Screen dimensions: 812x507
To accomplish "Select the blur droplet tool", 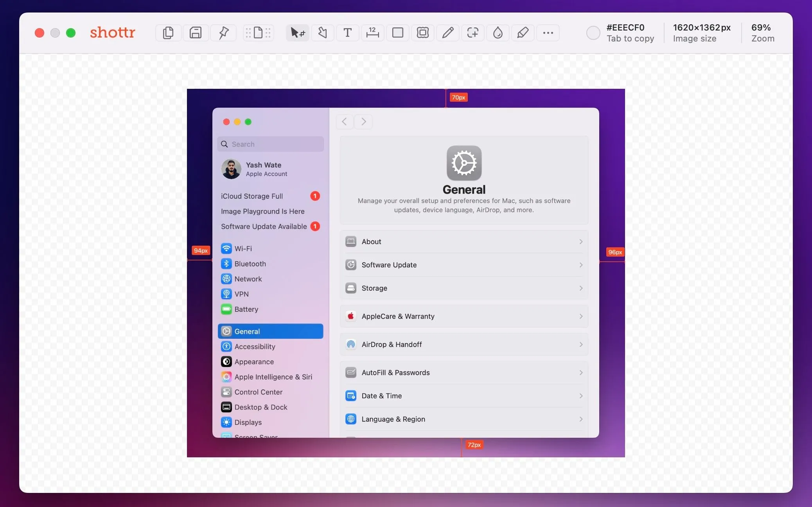I will 498,33.
